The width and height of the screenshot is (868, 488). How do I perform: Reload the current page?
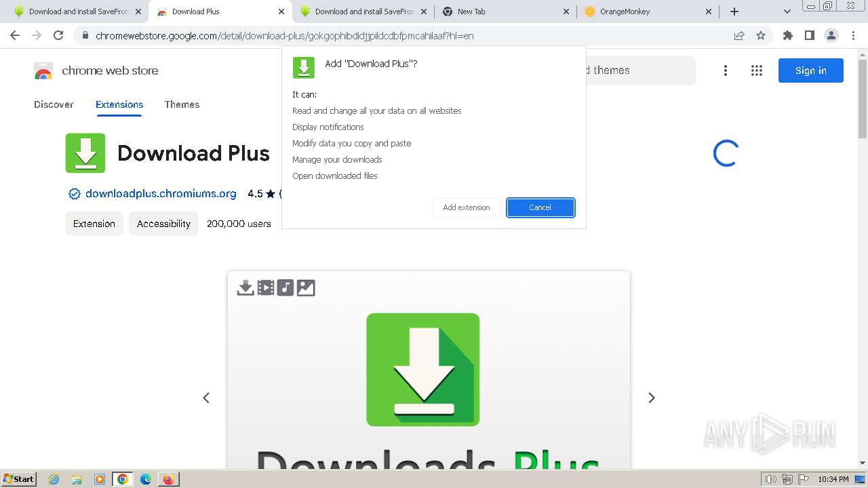[x=58, y=35]
